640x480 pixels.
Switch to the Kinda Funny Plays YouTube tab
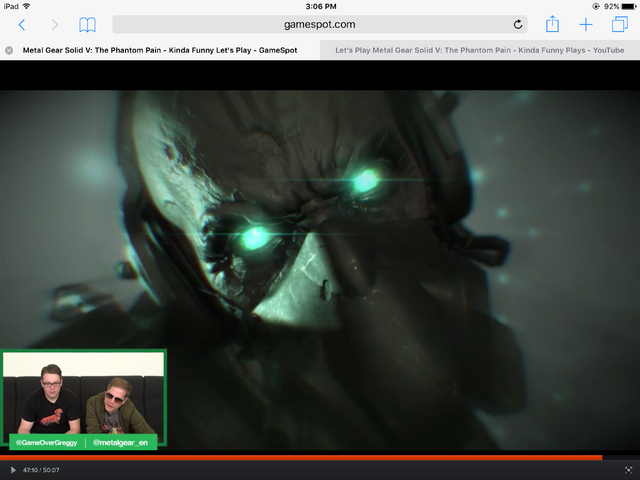480,50
